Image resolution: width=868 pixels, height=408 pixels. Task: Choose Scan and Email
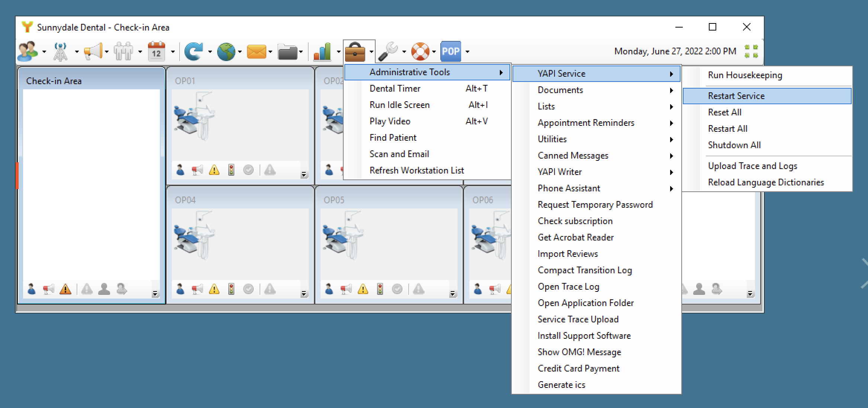(x=427, y=154)
